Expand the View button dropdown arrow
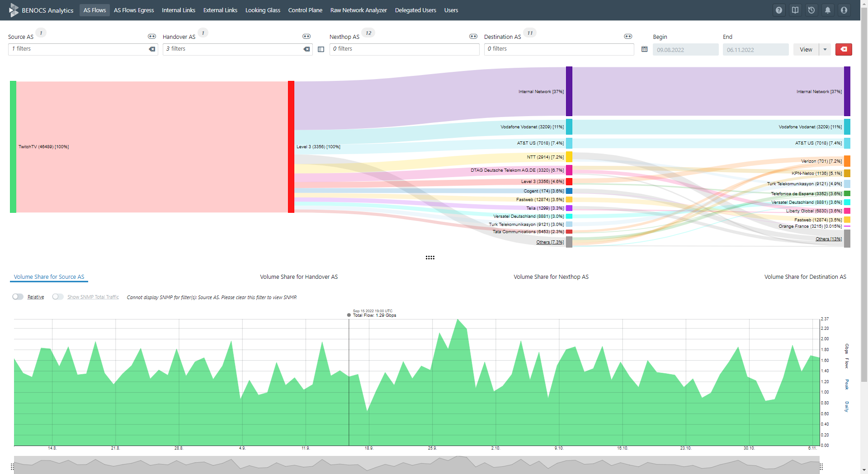 pyautogui.click(x=825, y=50)
